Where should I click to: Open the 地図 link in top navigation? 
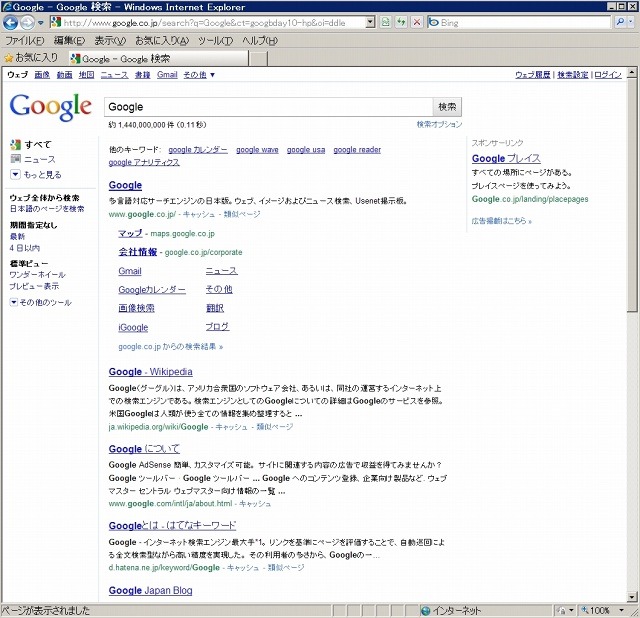coord(87,75)
